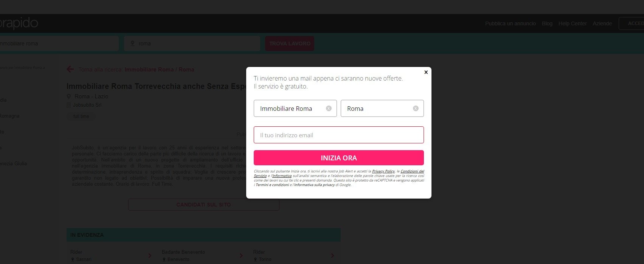Click the CANDIDATI SUL SITO button

click(x=203, y=205)
